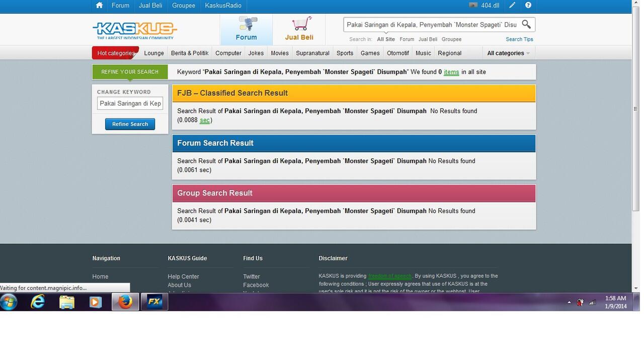Open the pencil edit icon in top bar
The image size is (644, 362).
click(512, 6)
